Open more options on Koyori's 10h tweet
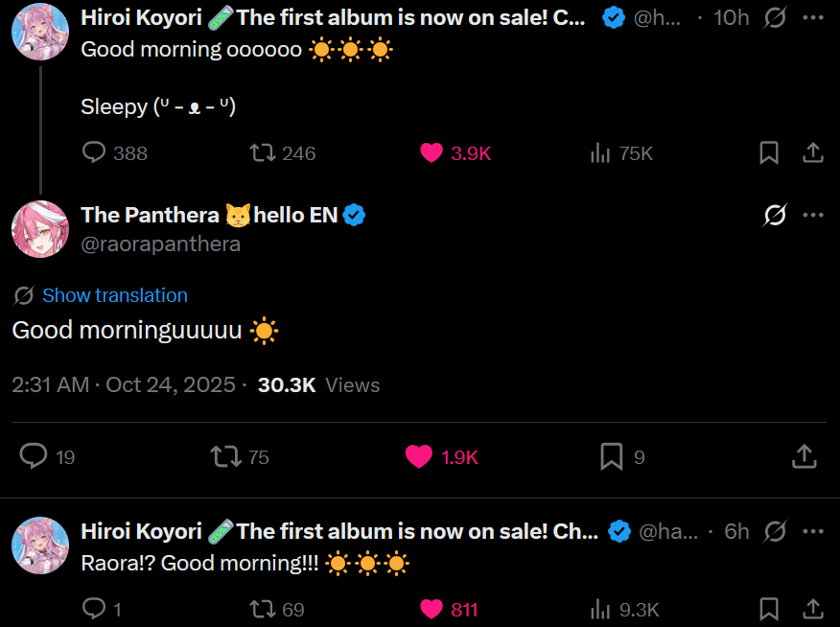 pos(813,17)
